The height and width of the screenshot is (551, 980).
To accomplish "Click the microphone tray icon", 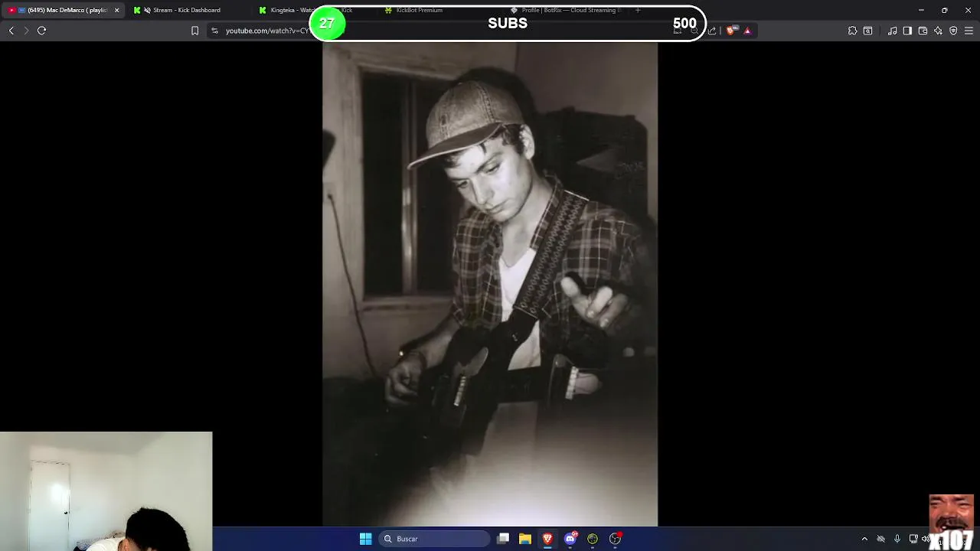I will coord(897,539).
